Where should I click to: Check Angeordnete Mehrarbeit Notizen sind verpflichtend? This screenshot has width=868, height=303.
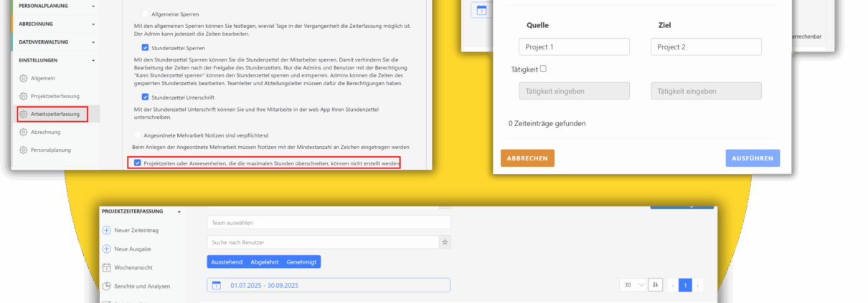click(138, 134)
